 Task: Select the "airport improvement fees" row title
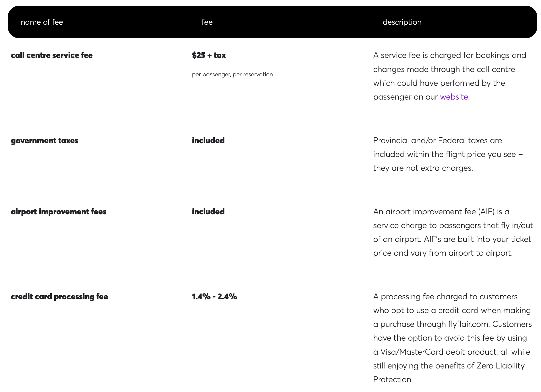(x=59, y=212)
